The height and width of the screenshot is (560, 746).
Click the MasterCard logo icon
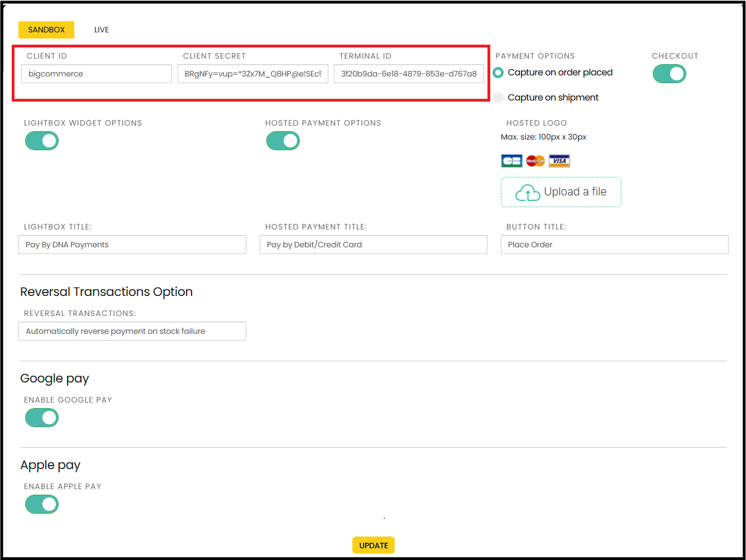[535, 161]
